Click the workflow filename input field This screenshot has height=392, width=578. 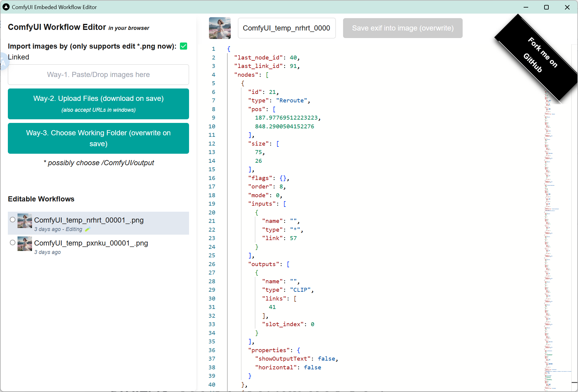[287, 28]
